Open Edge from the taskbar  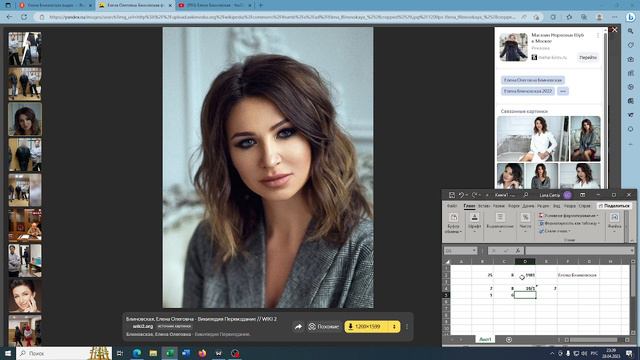[137, 353]
